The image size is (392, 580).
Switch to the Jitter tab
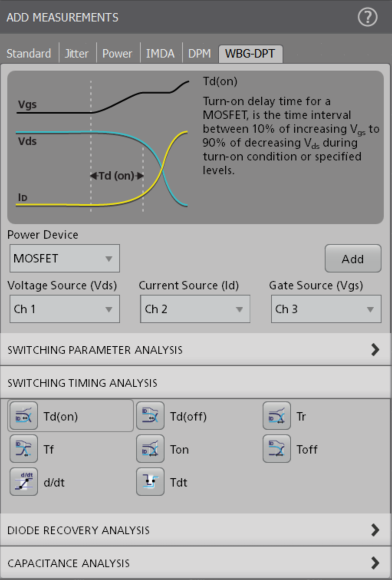[x=76, y=54]
